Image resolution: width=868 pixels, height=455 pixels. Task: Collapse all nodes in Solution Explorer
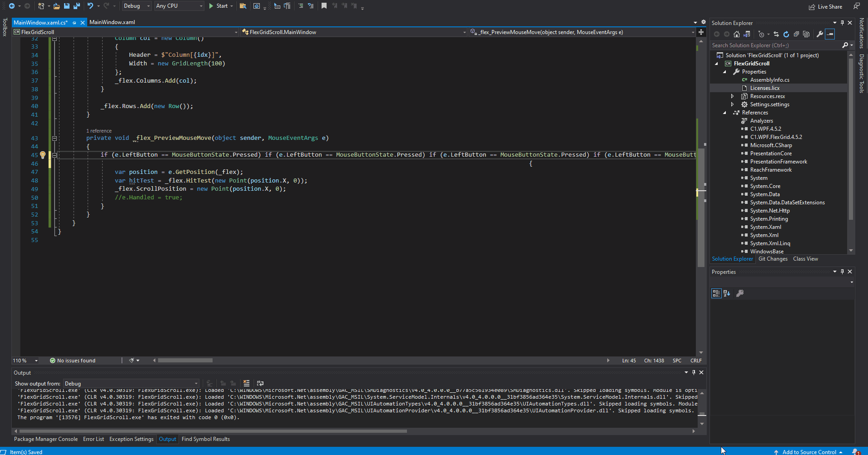[797, 34]
